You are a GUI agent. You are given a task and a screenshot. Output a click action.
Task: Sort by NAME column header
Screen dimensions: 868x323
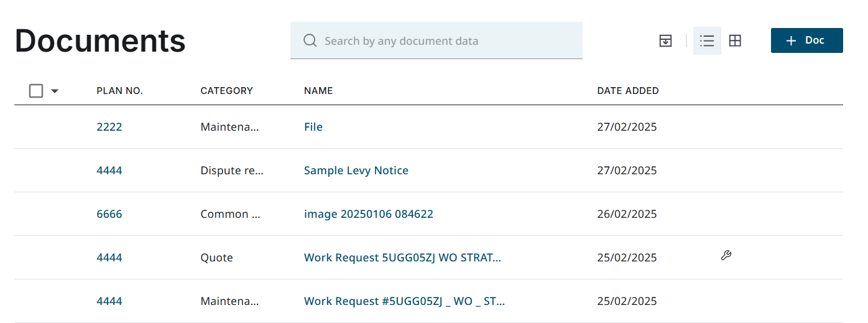click(318, 91)
